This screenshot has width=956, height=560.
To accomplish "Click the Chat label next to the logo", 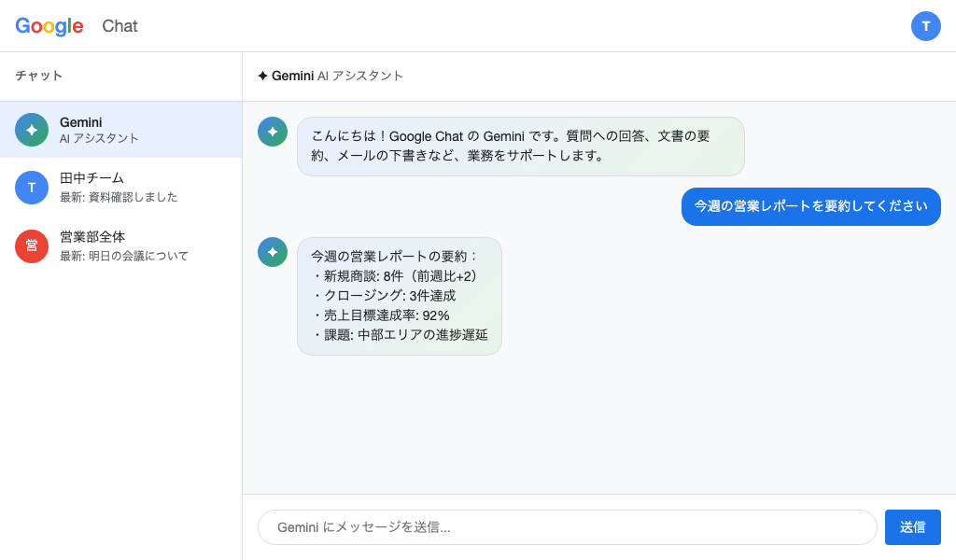I will 119,26.
